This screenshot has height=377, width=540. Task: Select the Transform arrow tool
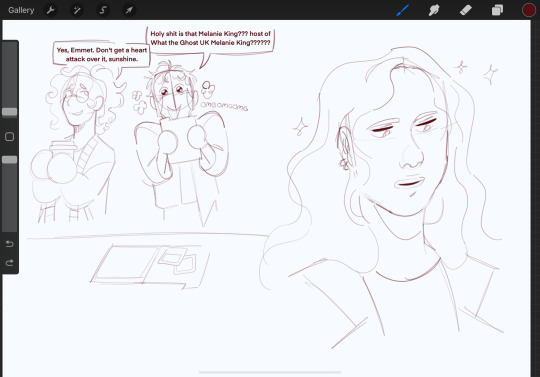(x=129, y=10)
